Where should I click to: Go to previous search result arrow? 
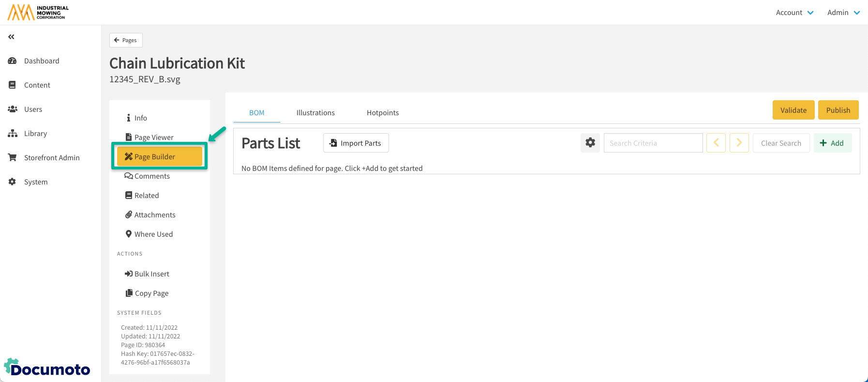point(716,143)
